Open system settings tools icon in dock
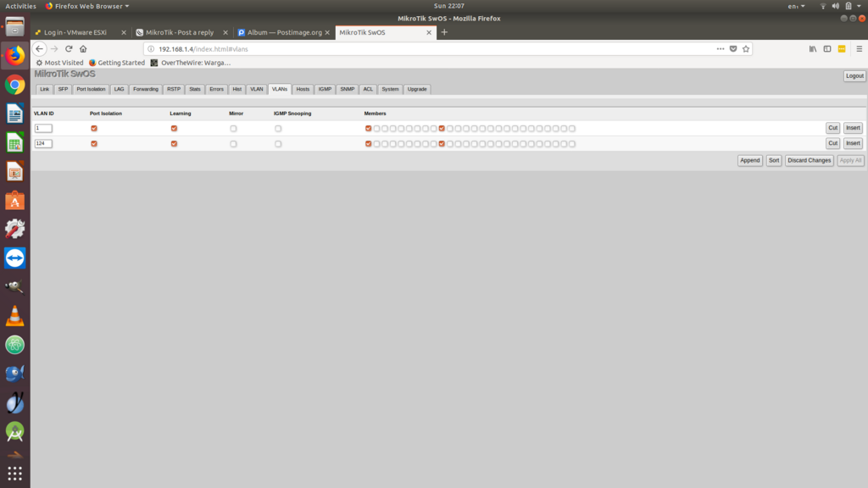868x488 pixels. (15, 229)
